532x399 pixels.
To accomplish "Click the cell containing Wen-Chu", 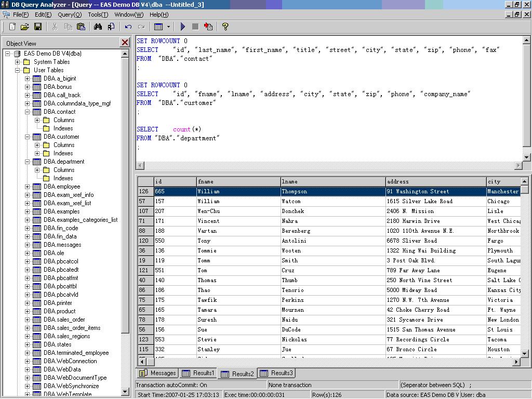I will click(238, 211).
